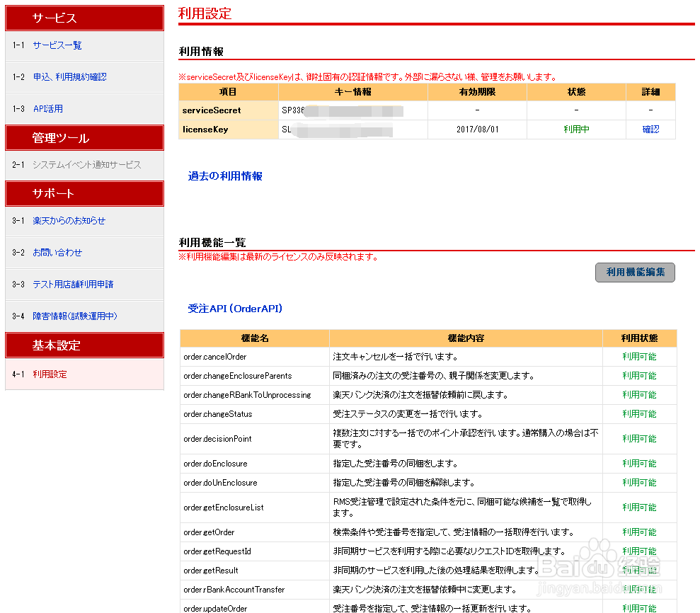Click 確認 in the licenseKey row

pyautogui.click(x=650, y=130)
